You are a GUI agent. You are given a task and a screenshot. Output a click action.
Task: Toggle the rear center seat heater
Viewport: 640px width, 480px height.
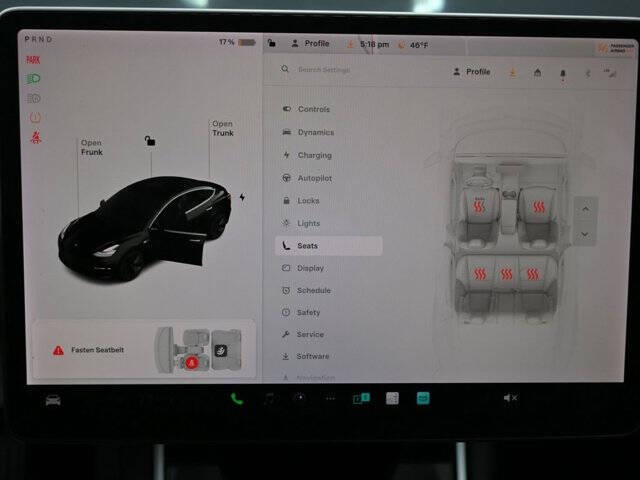coord(506,274)
